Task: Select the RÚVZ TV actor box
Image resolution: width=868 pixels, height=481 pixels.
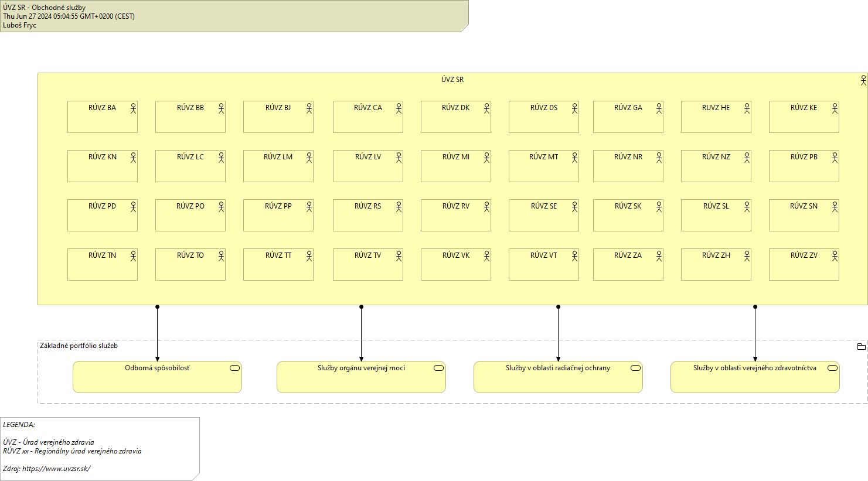Action: [x=368, y=265]
